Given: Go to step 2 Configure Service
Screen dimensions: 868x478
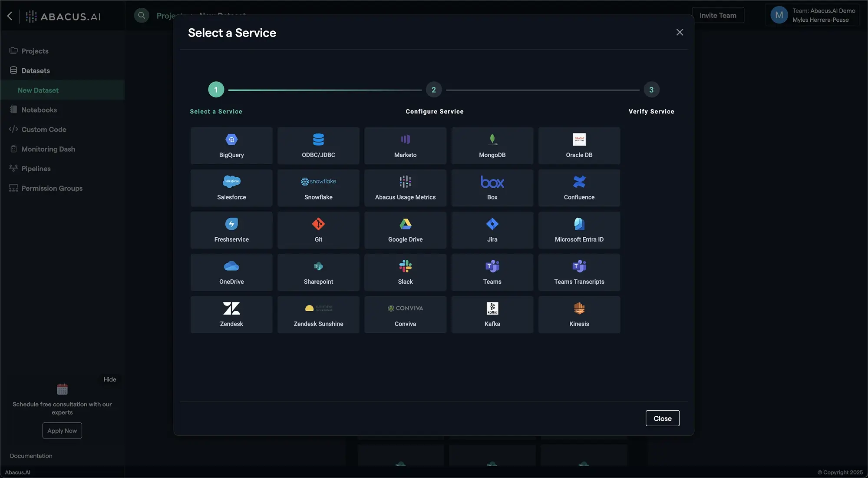Looking at the screenshot, I should click(x=433, y=90).
